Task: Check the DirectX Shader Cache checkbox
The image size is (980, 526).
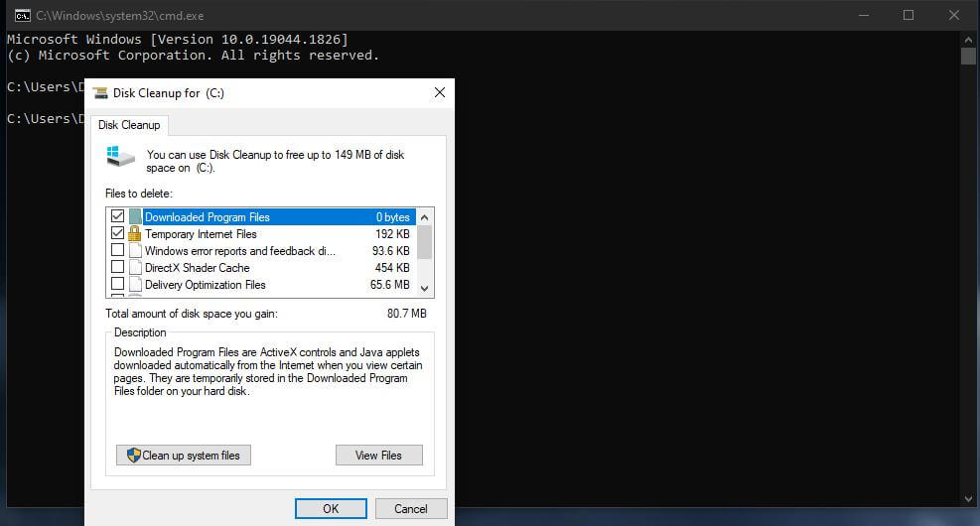Action: pos(117,267)
